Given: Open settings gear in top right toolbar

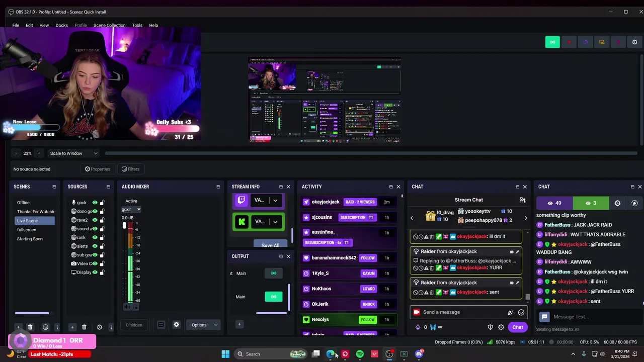Looking at the screenshot, I should 634,42.
